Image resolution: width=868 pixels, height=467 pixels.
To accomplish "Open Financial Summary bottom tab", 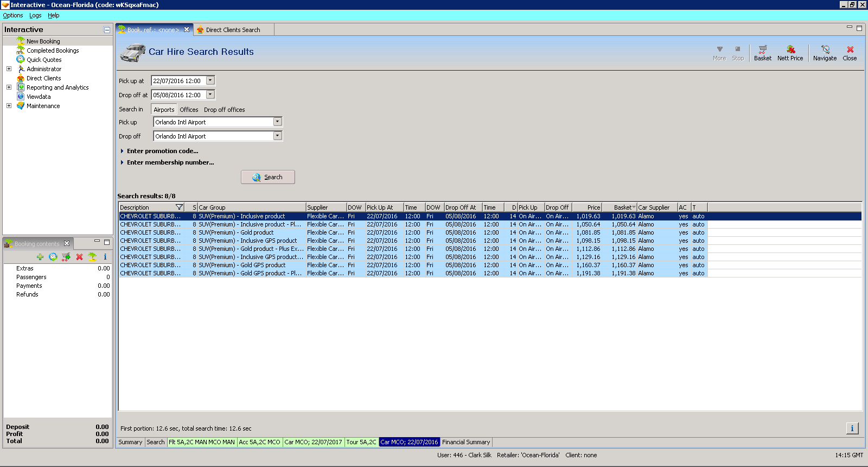I will [465, 442].
